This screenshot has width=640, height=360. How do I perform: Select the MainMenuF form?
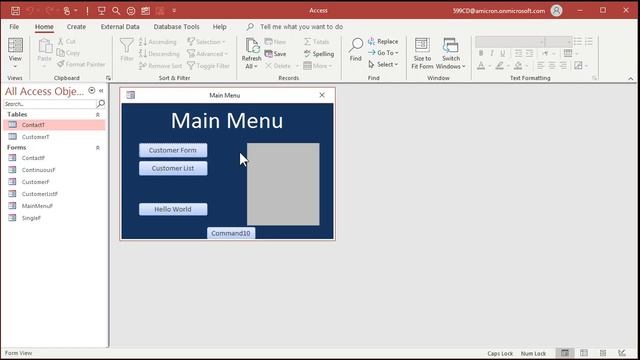[54, 206]
